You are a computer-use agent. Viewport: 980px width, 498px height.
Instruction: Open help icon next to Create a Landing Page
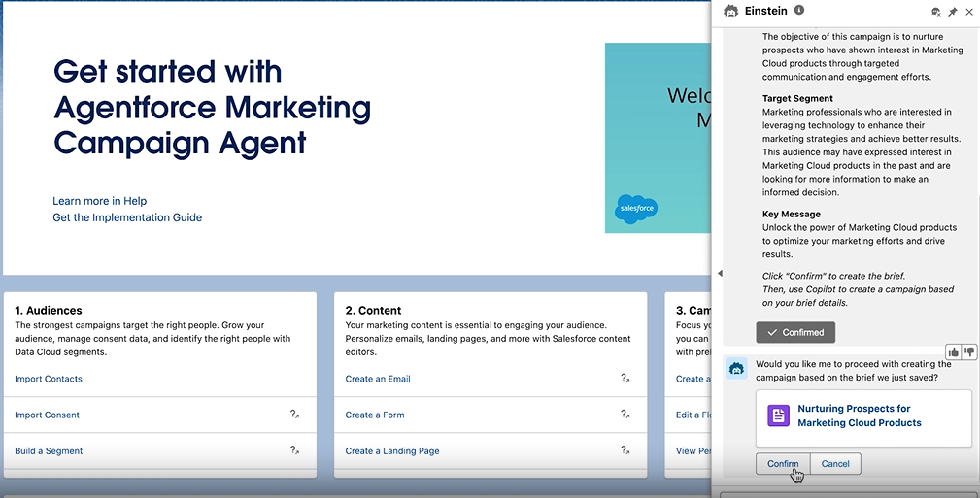[x=625, y=449]
